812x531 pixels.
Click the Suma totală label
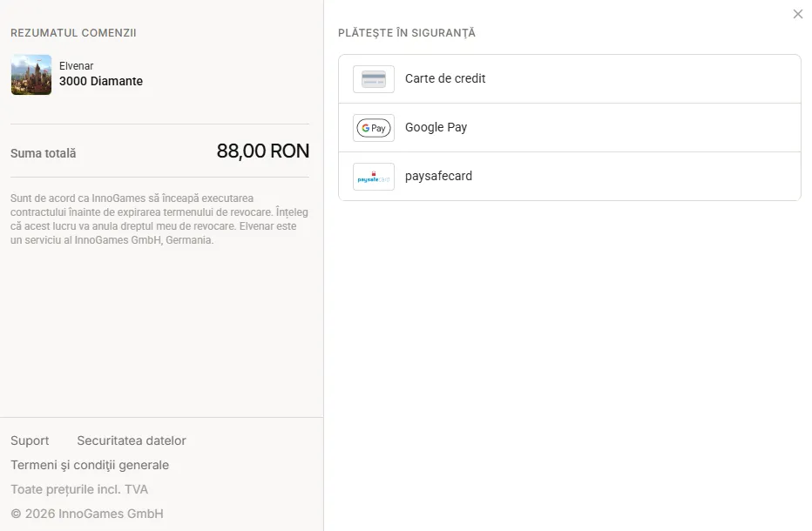(x=44, y=153)
